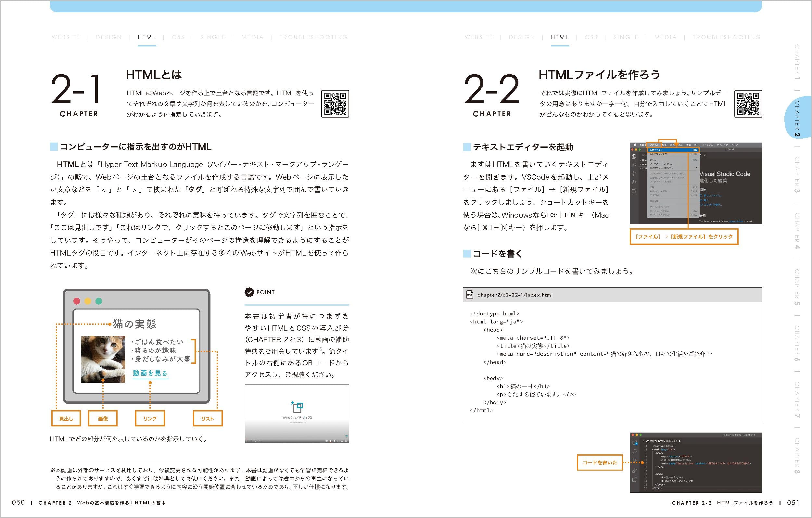Click the red dot in the illustrated browser window
812x518 pixels.
(x=77, y=301)
